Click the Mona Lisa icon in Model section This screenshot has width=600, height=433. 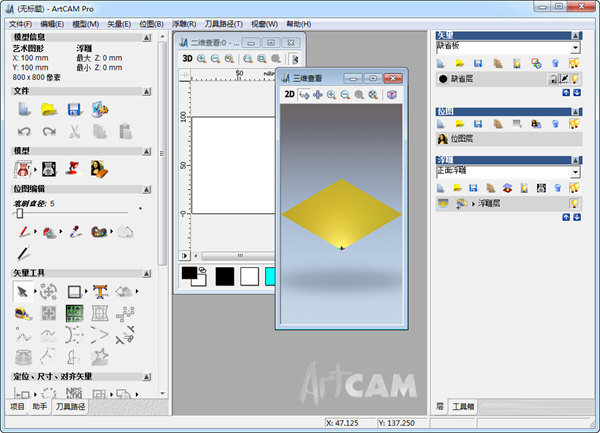(x=99, y=169)
